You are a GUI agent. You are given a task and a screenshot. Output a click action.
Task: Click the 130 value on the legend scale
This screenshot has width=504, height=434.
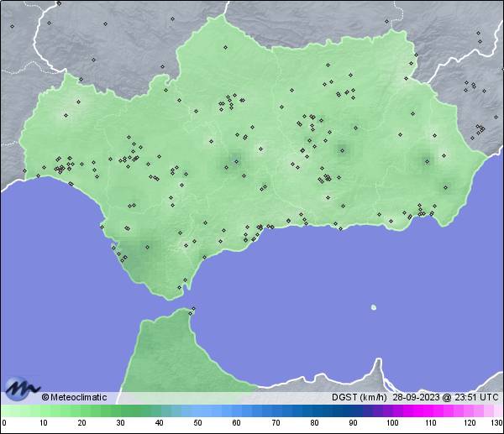497,422
